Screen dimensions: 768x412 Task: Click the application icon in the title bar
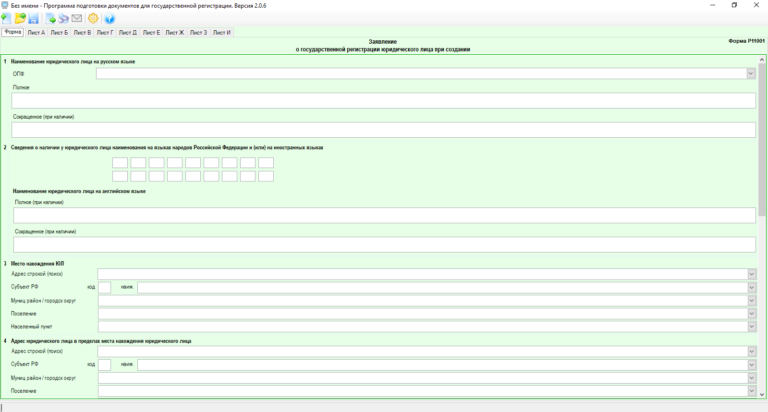click(5, 5)
